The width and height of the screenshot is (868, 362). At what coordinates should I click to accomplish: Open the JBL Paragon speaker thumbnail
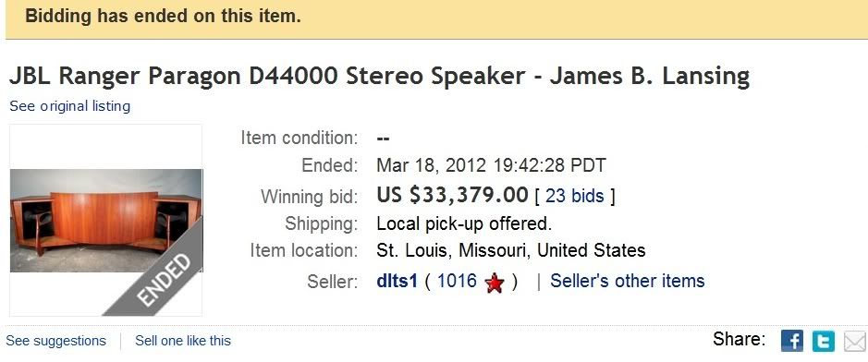pos(106,221)
